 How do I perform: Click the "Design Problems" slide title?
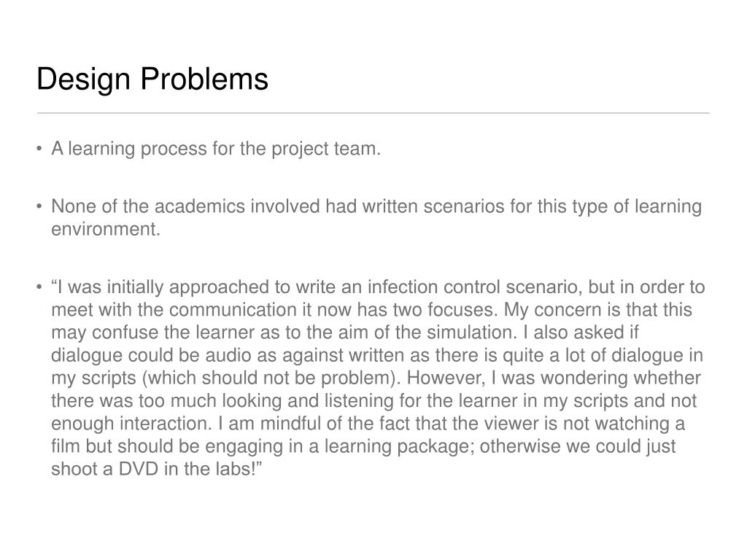coord(152,79)
